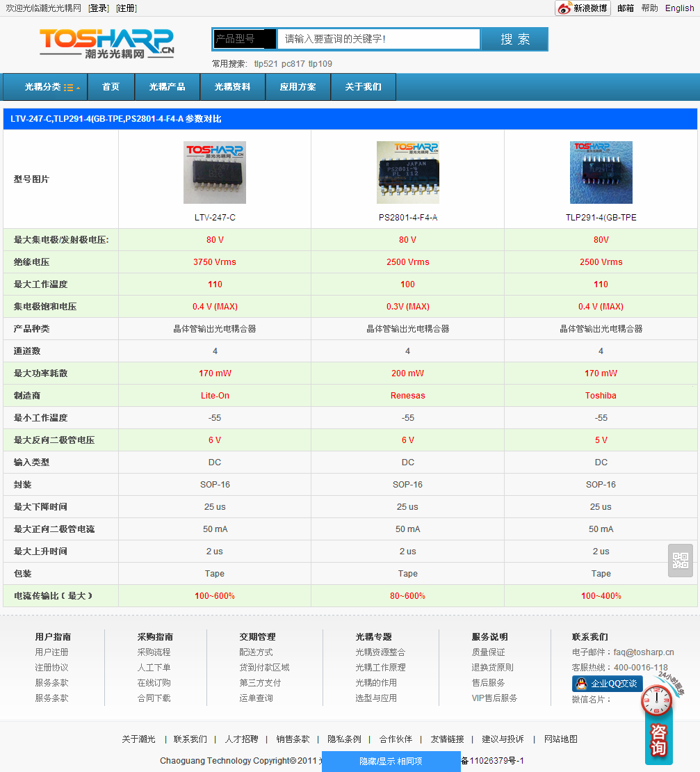Viewport: 700px width, 772px height.
Task: Open the 合同下载 footer link
Action: [154, 698]
